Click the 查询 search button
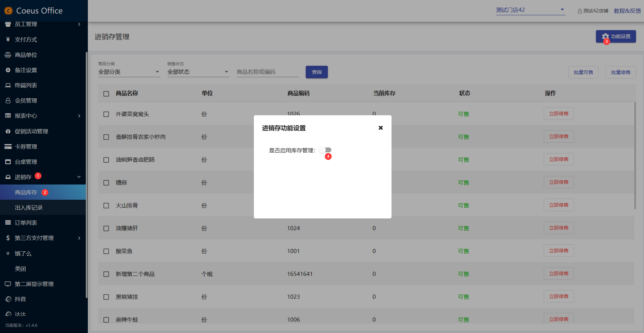644x333 pixels. [316, 72]
